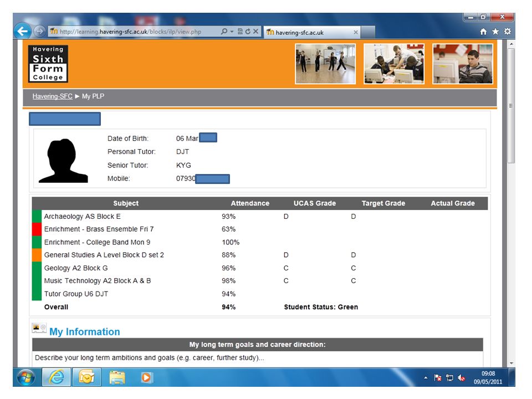This screenshot has width=532, height=399.
Task: Click the My PLP breadcrumb text
Action: tap(93, 96)
